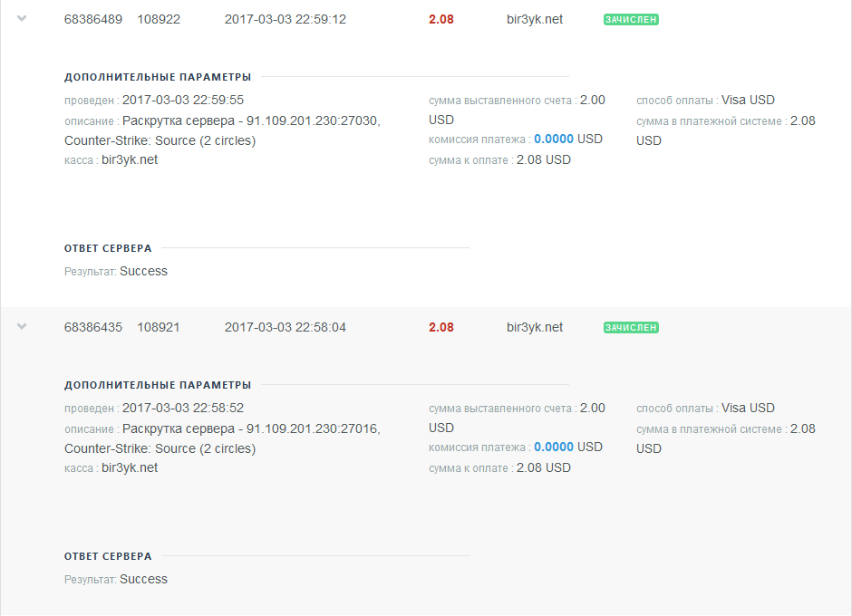Viewport: 852px width, 616px height.
Task: Click the processed time 2017-03-03 22:59:55
Action: [183, 101]
